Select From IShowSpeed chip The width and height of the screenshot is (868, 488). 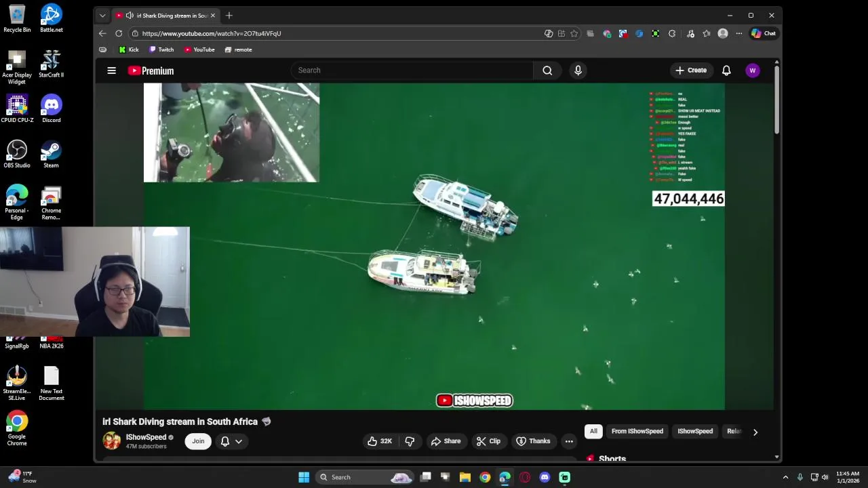pos(637,431)
